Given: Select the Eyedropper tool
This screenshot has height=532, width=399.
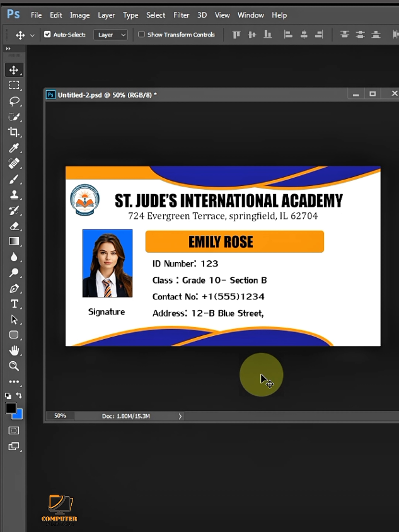Looking at the screenshot, I should coord(14,148).
